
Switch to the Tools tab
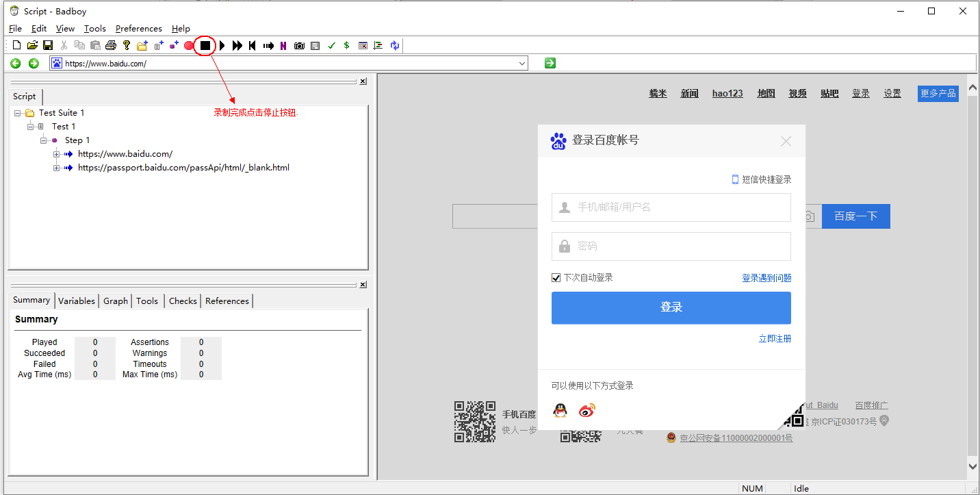tap(147, 301)
